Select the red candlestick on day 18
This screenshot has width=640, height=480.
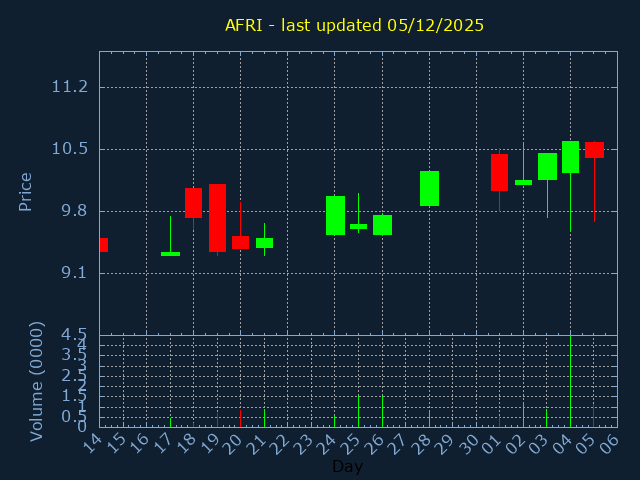193,202
